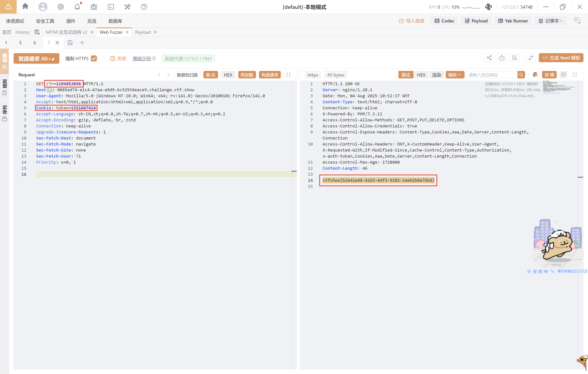Image resolution: width=588 pixels, height=374 pixels.
Task: Open the 安全工具 menu
Action: [x=45, y=21]
